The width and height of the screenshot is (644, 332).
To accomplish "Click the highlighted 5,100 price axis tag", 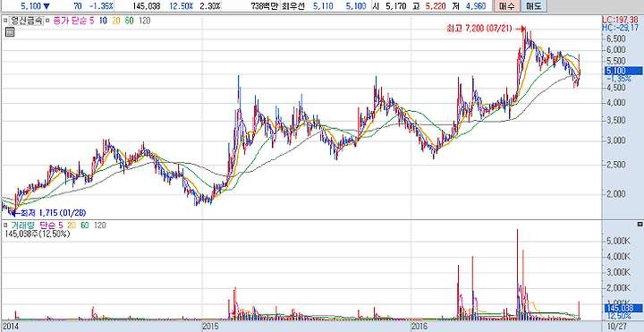I will click(x=623, y=71).
